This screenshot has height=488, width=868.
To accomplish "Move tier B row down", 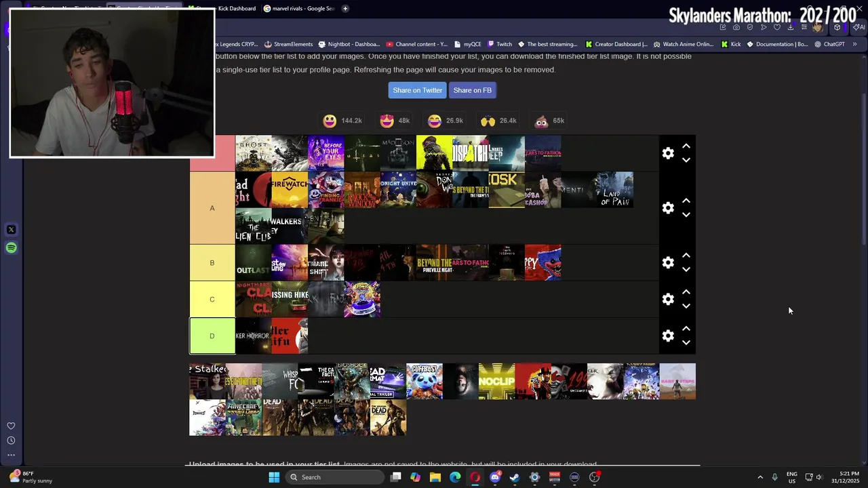I will 686,270.
